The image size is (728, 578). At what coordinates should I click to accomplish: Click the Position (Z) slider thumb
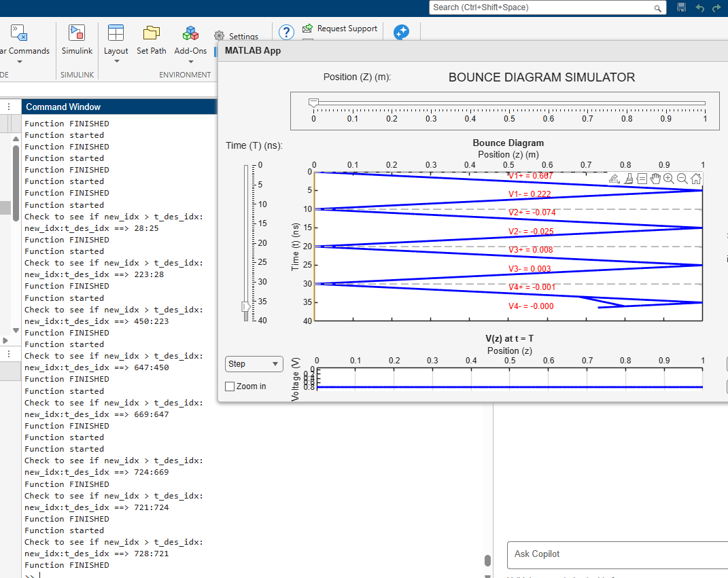click(313, 103)
